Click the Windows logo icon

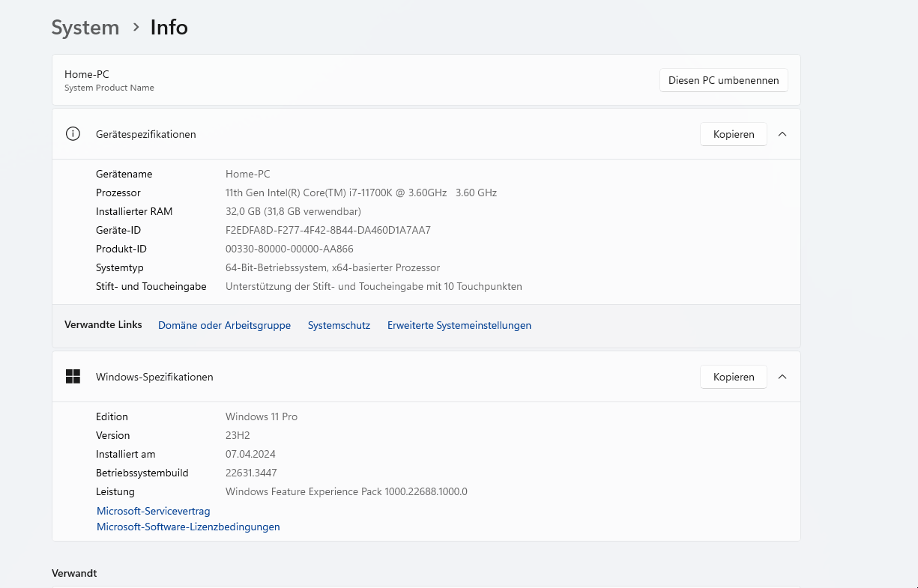click(73, 377)
